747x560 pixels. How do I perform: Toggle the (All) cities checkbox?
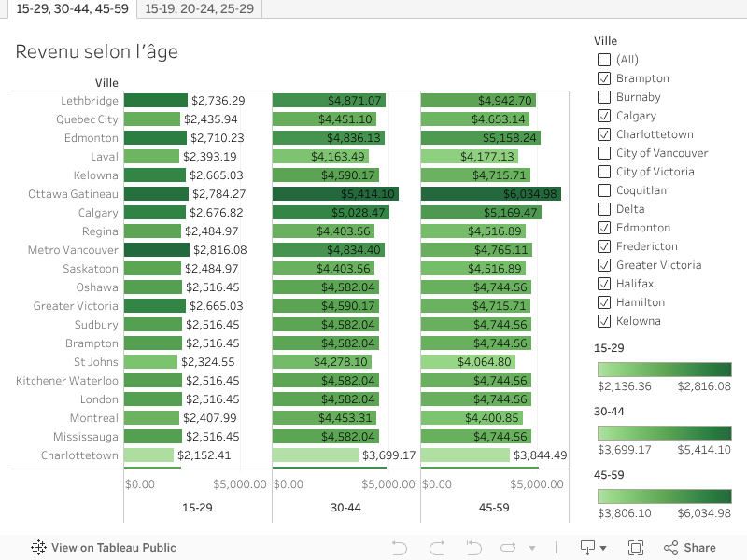tap(604, 60)
